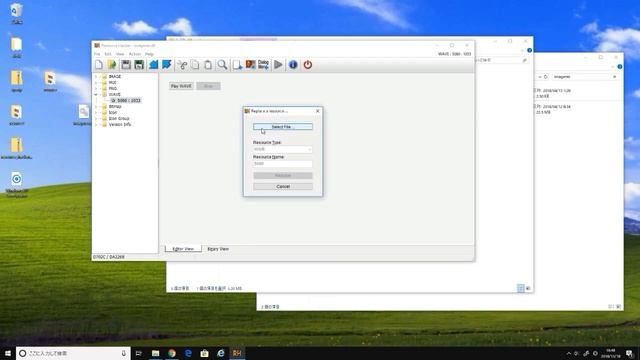
Task: Click the Play WAVE button
Action: 181,86
